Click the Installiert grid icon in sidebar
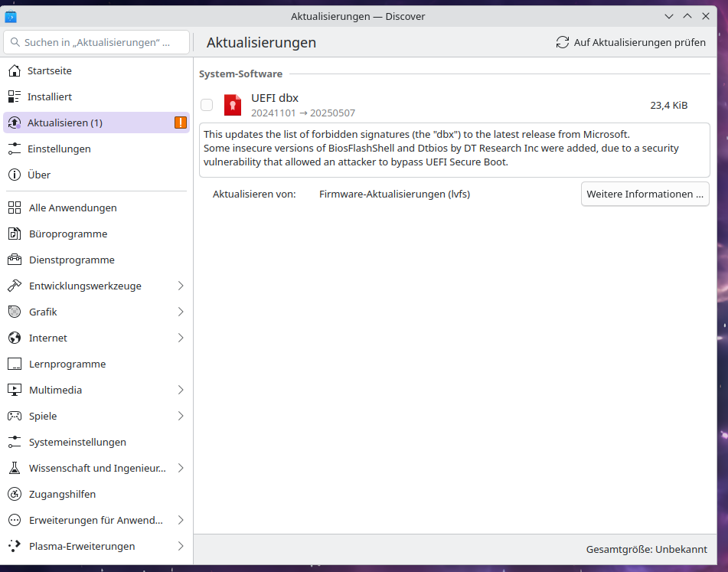Viewport: 728px width, 572px height. point(15,96)
